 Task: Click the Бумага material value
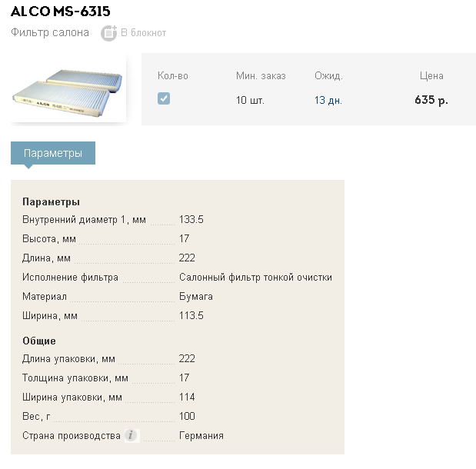coord(196,297)
